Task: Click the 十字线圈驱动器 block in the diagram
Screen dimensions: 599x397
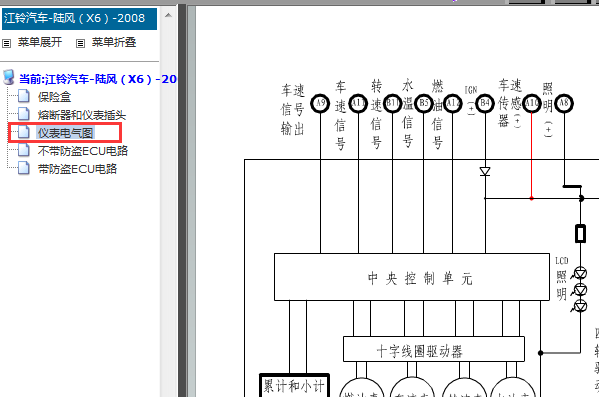Action: pyautogui.click(x=434, y=349)
